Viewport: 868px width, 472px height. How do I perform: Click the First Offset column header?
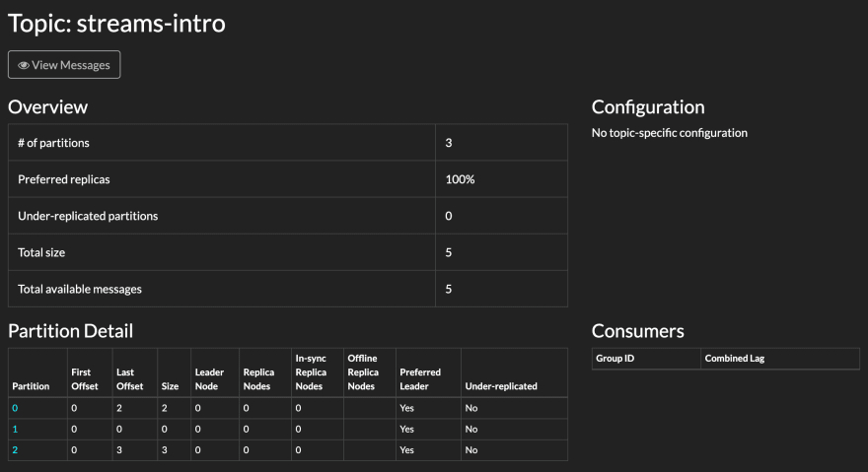tap(85, 379)
